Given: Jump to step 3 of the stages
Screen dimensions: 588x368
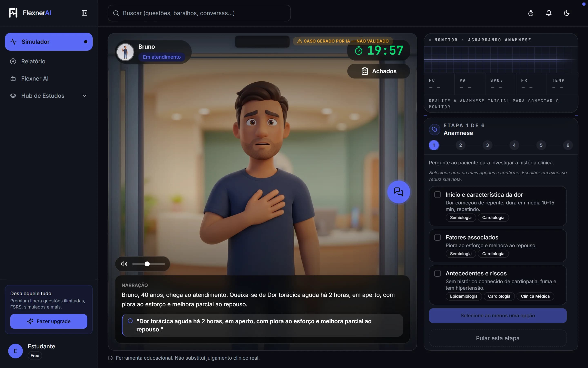Looking at the screenshot, I should pos(487,145).
